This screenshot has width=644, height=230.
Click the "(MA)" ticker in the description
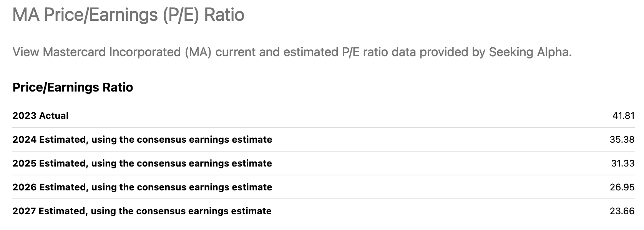198,52
